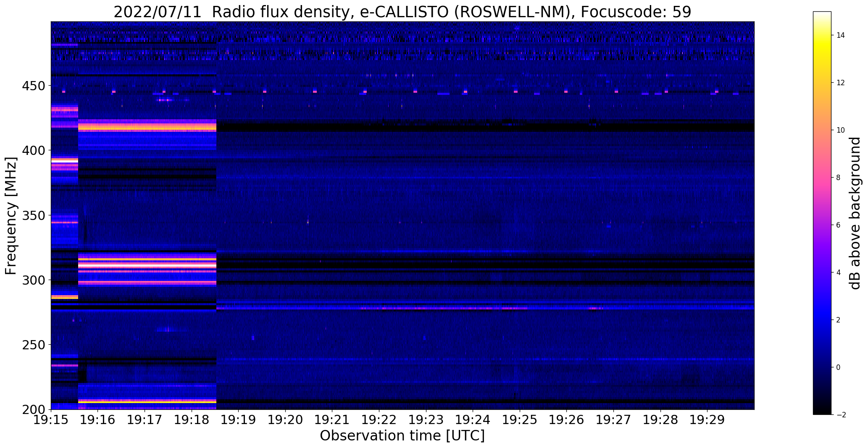Click the 19:22 time tick label
The width and height of the screenshot is (868, 448).
click(379, 420)
